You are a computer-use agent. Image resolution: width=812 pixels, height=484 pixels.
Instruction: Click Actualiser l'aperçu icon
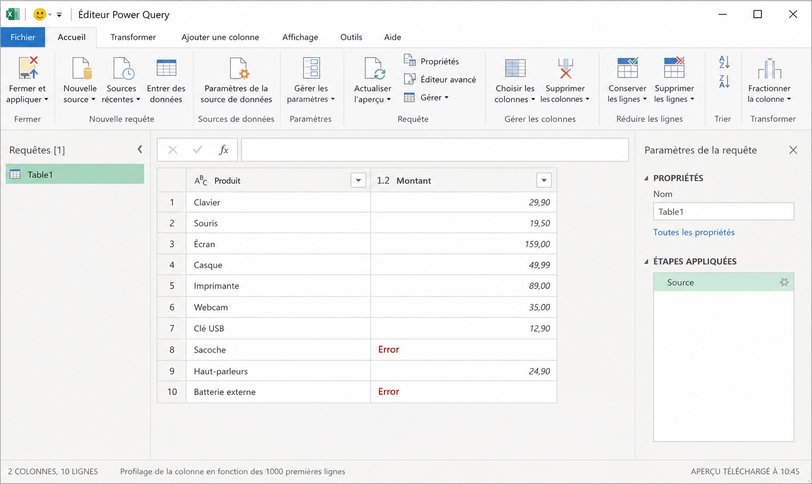click(373, 68)
